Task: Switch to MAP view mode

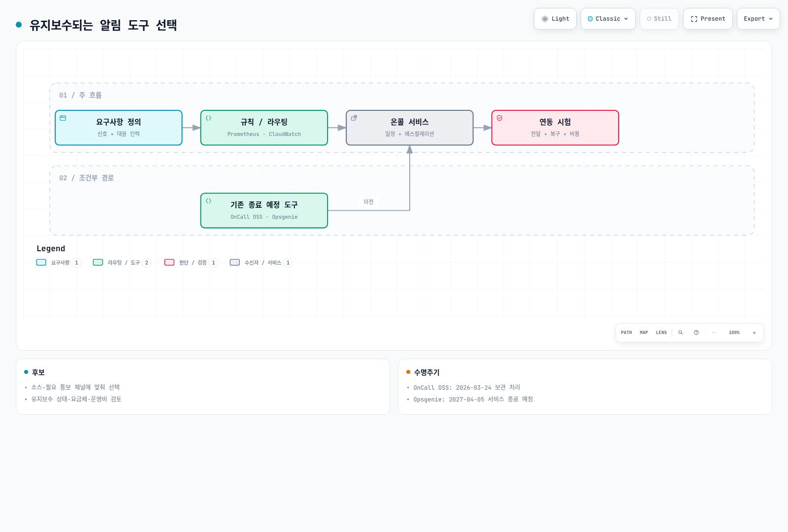Action: [x=644, y=332]
